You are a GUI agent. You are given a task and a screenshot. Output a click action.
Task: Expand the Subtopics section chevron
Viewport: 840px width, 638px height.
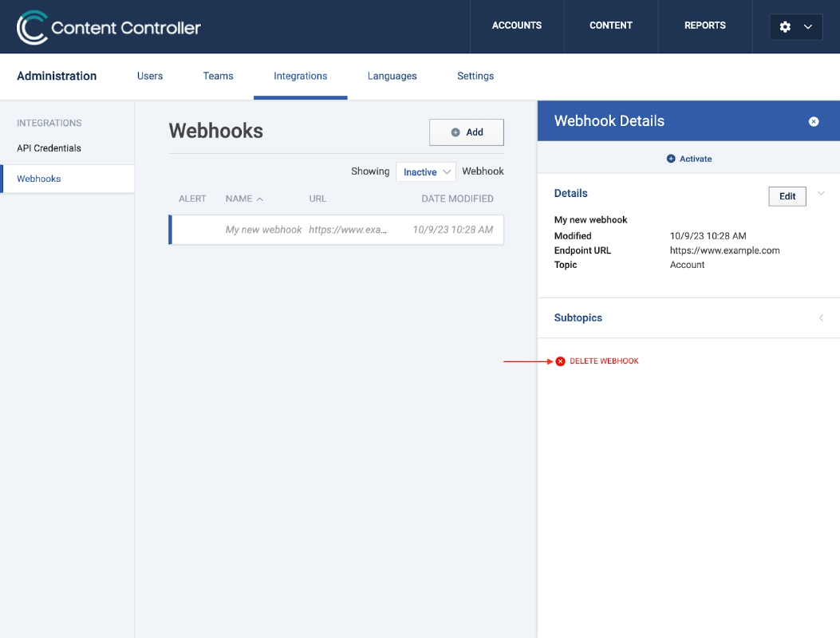point(821,317)
